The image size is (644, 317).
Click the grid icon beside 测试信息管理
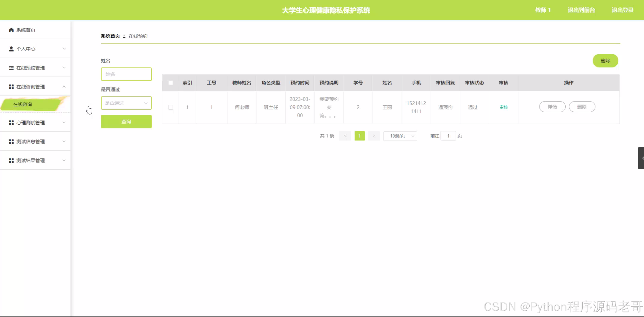(11, 142)
